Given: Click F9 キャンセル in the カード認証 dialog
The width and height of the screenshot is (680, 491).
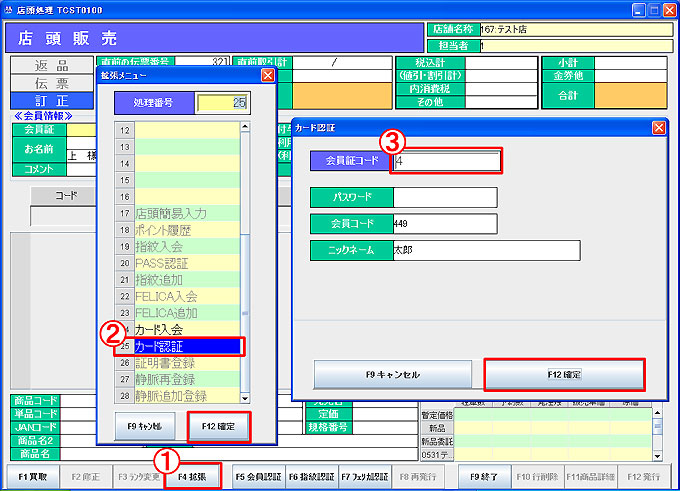Looking at the screenshot, I should (392, 374).
